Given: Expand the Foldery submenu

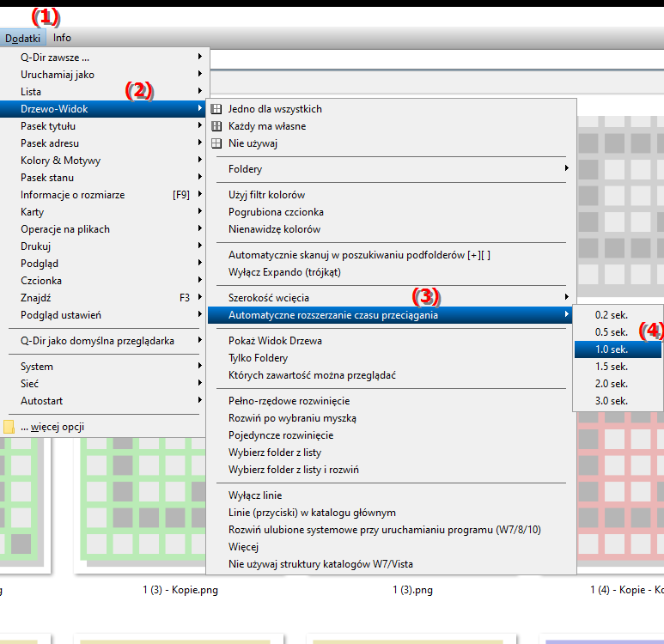Looking at the screenshot, I should click(x=391, y=169).
